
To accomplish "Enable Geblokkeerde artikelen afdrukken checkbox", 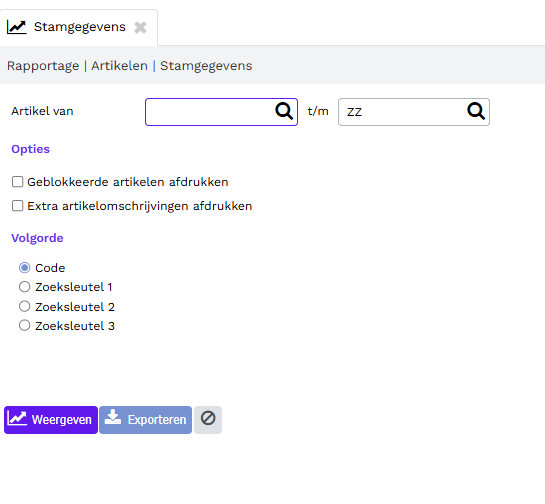I will coord(17,181).
